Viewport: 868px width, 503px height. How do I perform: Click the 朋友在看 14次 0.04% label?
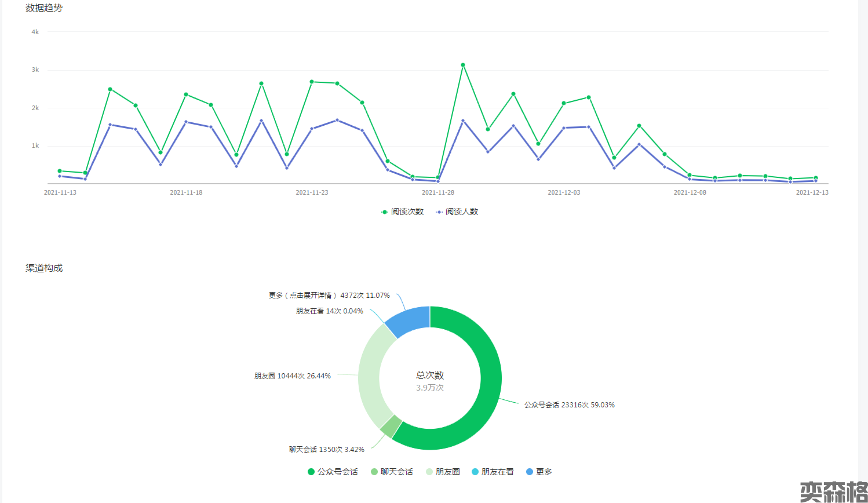329,311
